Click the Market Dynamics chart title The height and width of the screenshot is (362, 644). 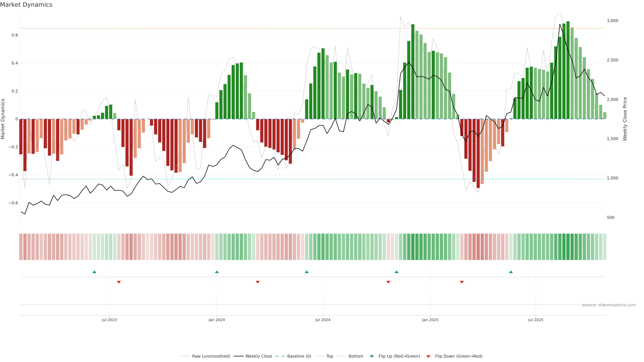tap(26, 5)
